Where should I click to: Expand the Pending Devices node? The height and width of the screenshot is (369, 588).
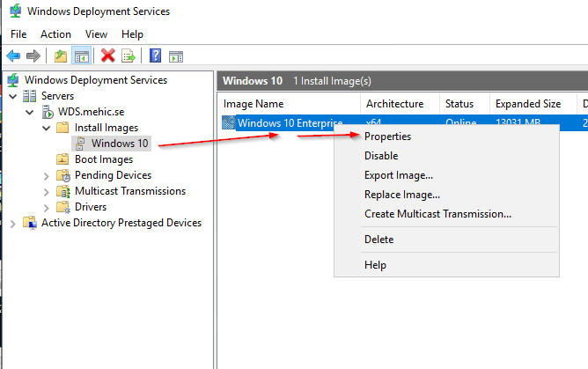[47, 175]
